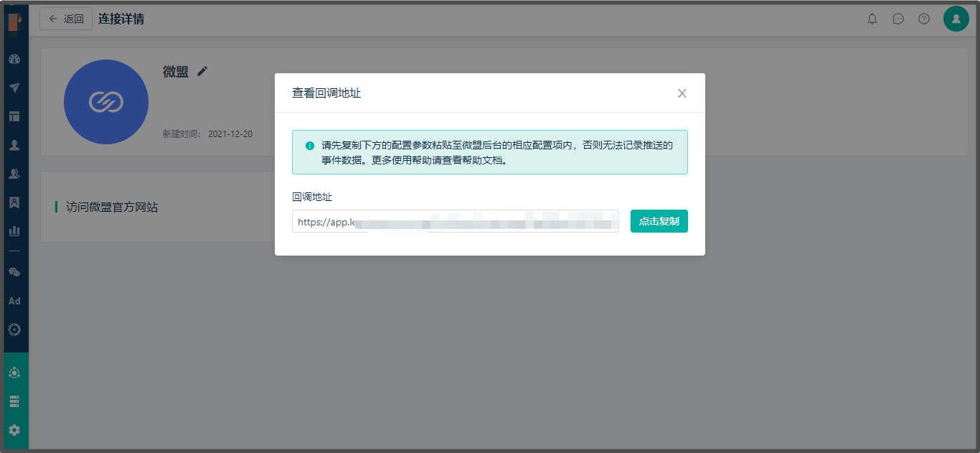Open the circular target sidebar icon

(x=14, y=330)
